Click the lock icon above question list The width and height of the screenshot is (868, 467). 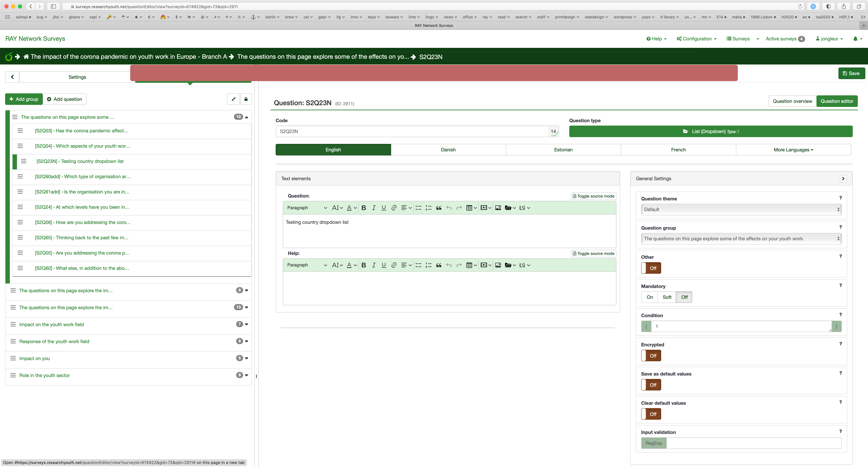click(x=246, y=99)
